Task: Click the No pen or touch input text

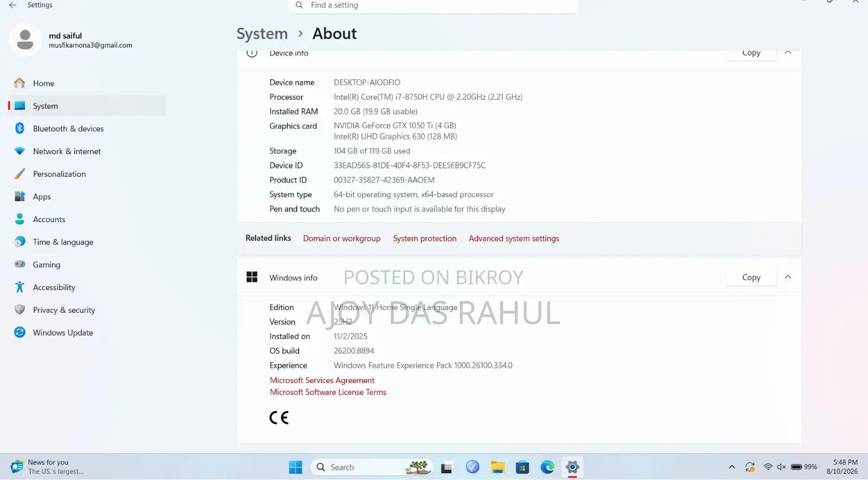Action: point(420,209)
